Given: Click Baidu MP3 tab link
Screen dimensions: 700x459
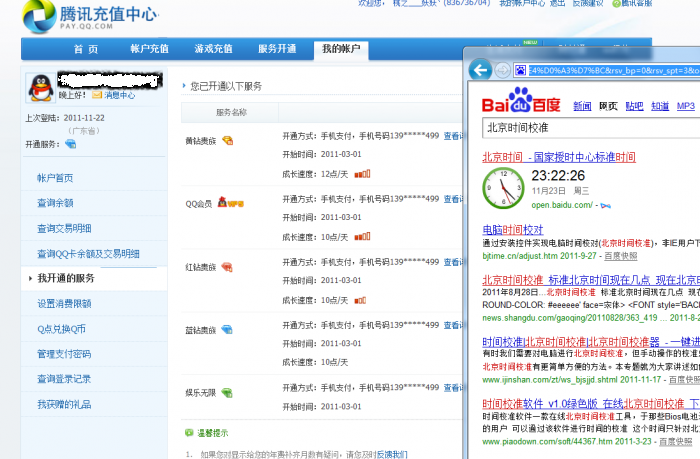Looking at the screenshot, I should (686, 106).
